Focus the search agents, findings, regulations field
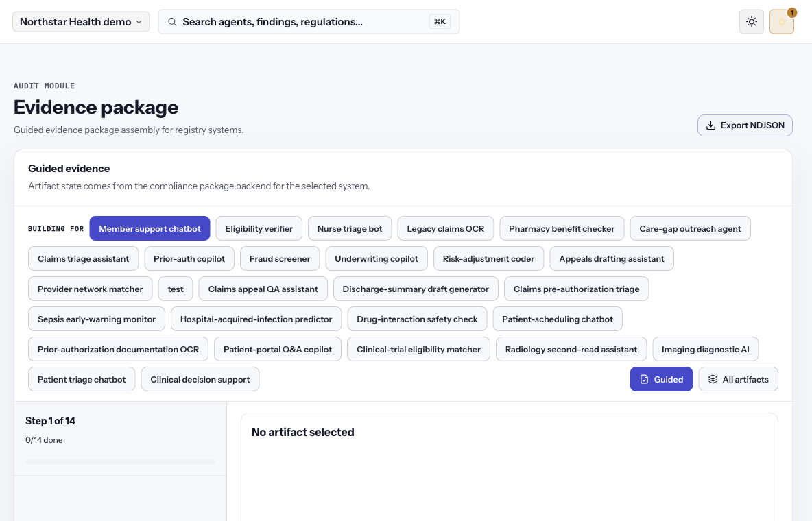Image resolution: width=812 pixels, height=521 pixels. point(309,22)
